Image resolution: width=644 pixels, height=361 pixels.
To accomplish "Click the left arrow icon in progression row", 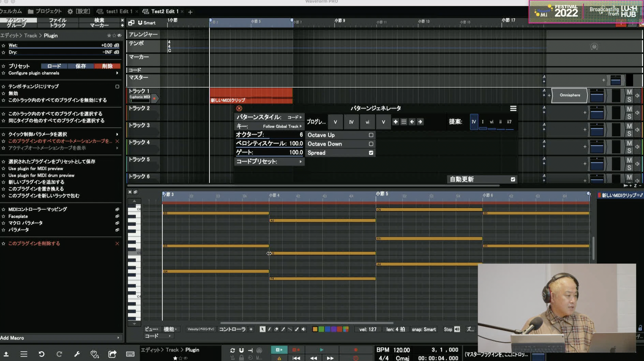I will coord(412,122).
